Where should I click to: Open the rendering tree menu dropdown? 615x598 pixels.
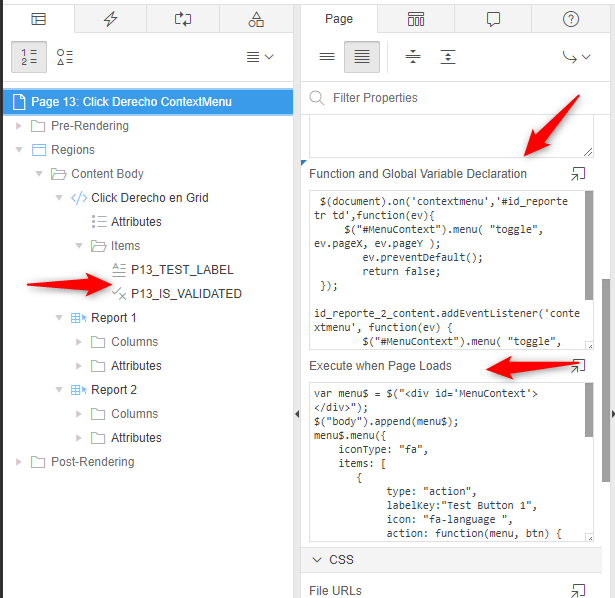pos(260,57)
